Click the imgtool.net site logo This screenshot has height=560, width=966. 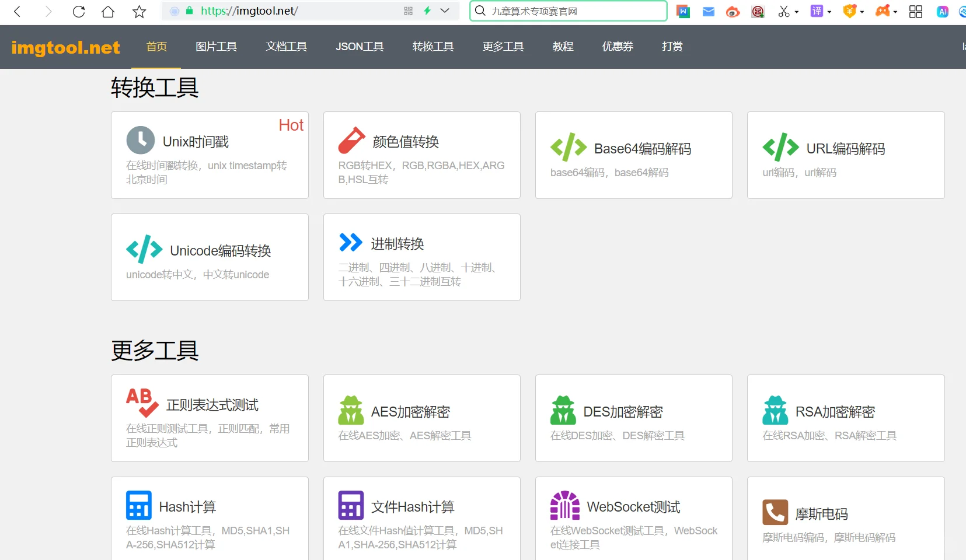(65, 47)
